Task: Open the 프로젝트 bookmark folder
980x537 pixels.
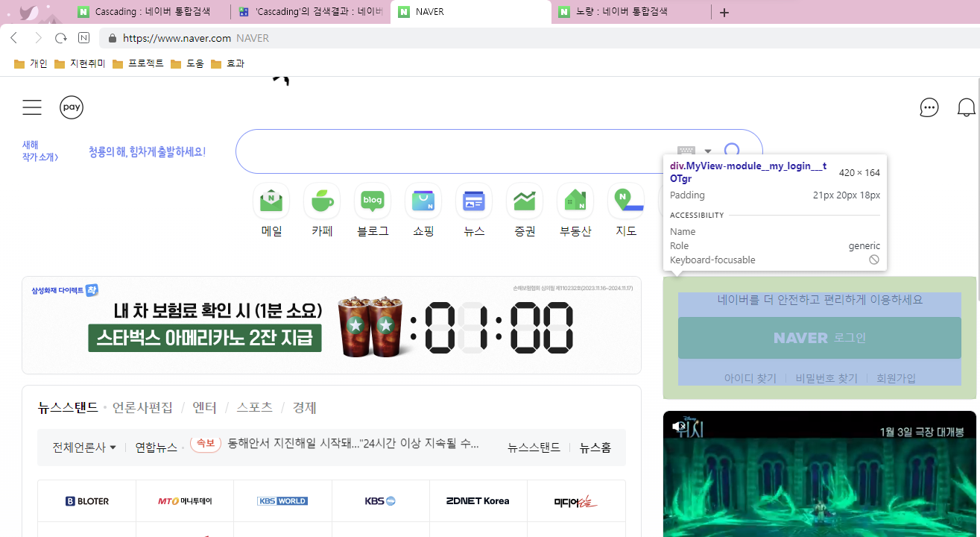Action: click(x=138, y=63)
